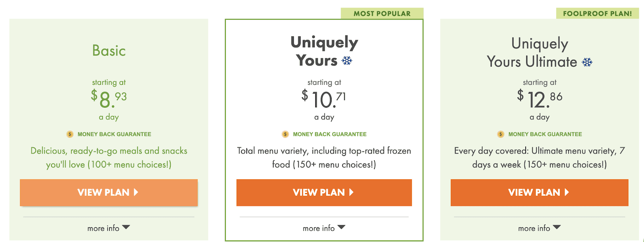The image size is (644, 242).
Task: Click the snowflake icon beside Uniquely Yours Ultimate
Action: click(x=587, y=62)
